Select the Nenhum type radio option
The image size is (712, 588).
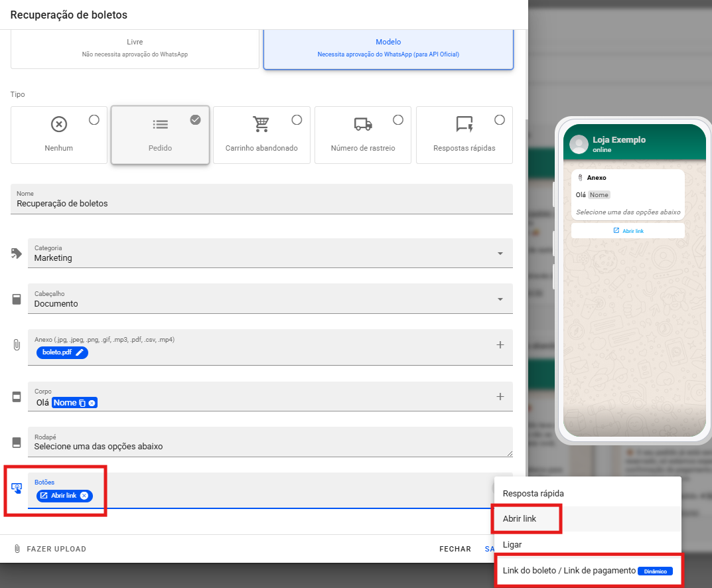coord(94,120)
